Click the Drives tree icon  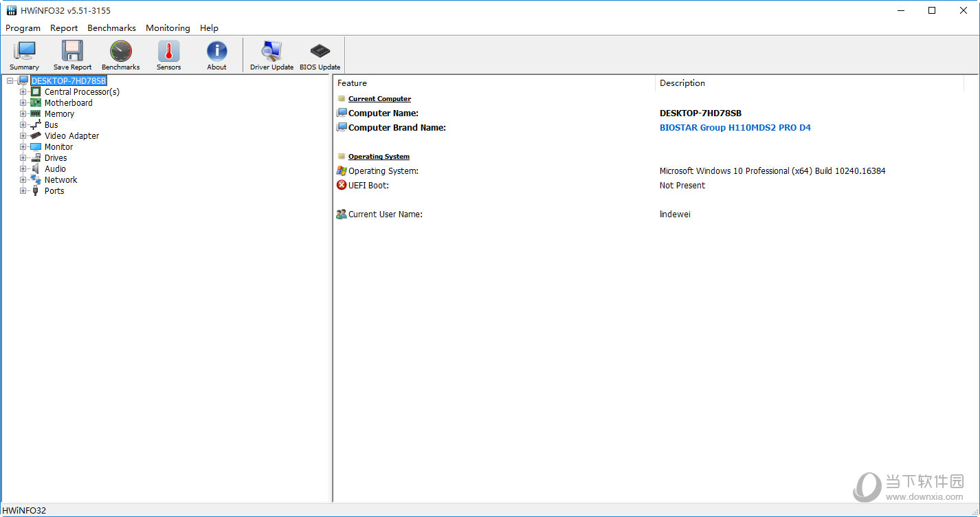[x=36, y=157]
